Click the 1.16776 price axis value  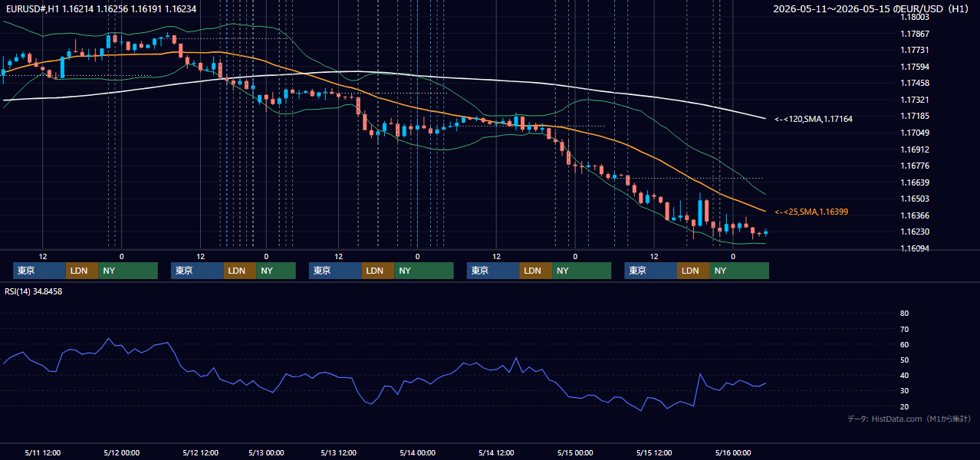pos(915,166)
